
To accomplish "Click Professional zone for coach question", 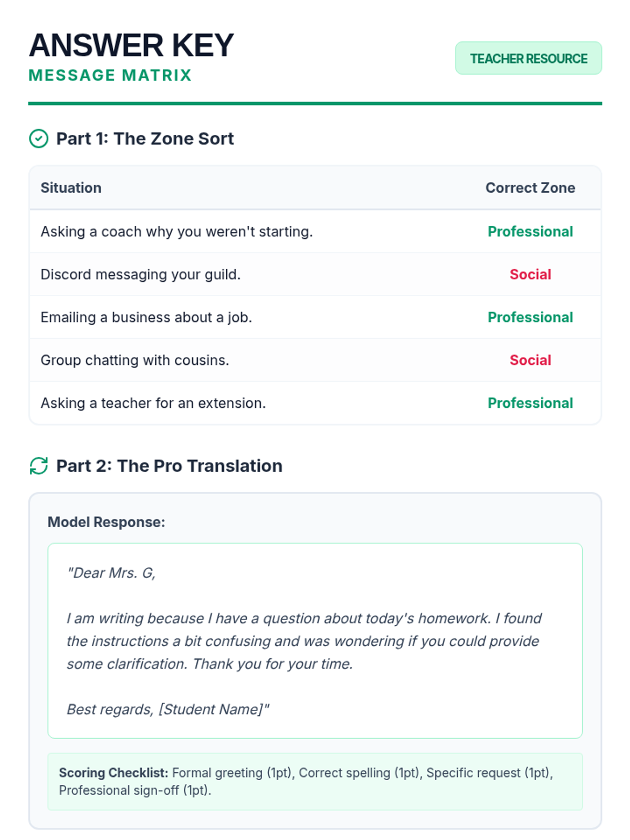I will pyautogui.click(x=530, y=232).
